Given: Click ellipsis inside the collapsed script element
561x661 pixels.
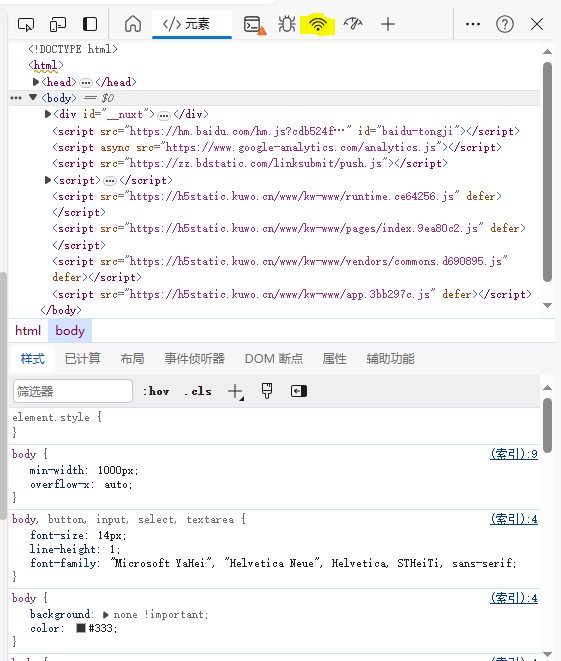Looking at the screenshot, I should point(110,181).
